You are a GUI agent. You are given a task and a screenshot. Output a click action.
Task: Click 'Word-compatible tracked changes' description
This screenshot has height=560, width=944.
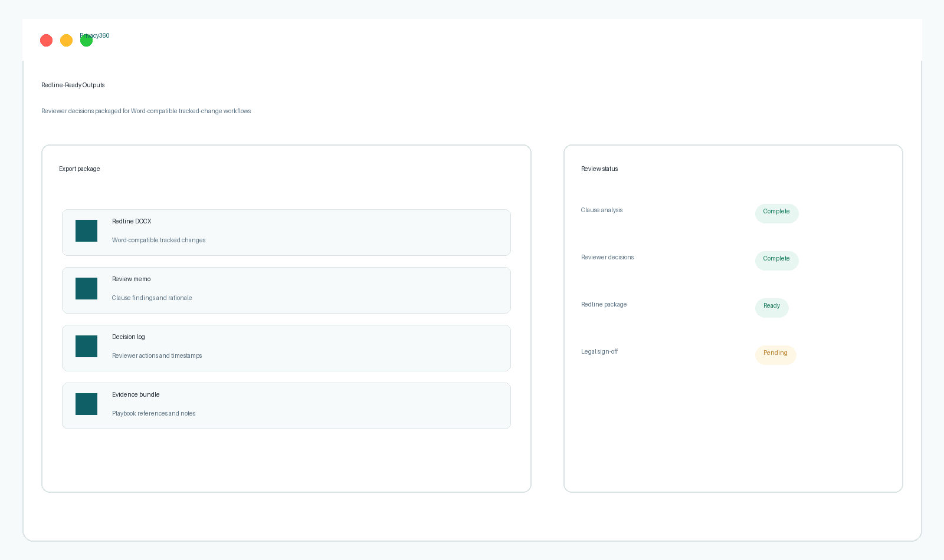coord(159,241)
